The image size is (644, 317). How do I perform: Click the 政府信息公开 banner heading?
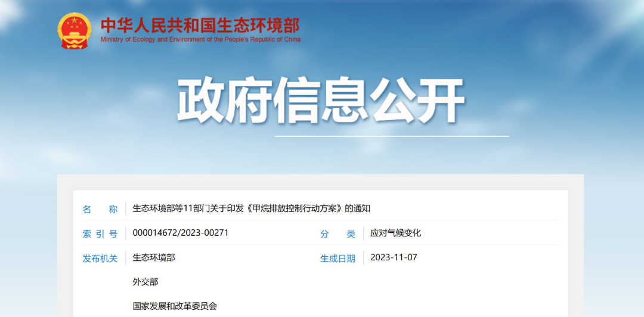[x=321, y=100]
